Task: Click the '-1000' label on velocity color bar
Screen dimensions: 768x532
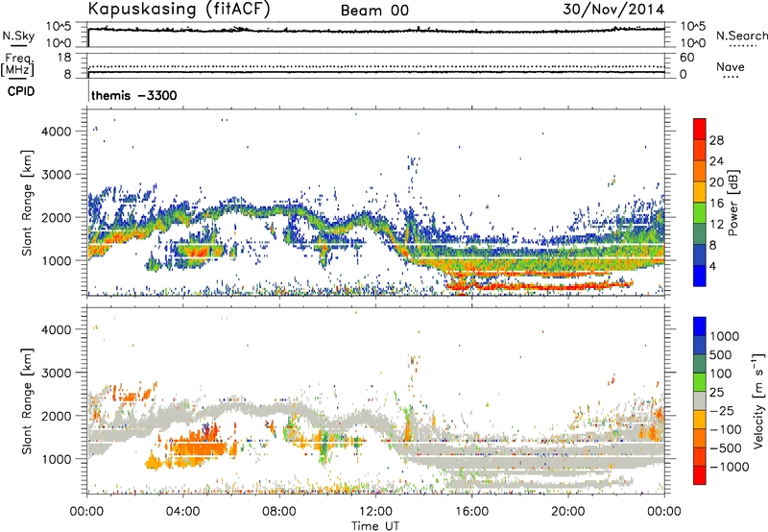Action: [x=730, y=467]
